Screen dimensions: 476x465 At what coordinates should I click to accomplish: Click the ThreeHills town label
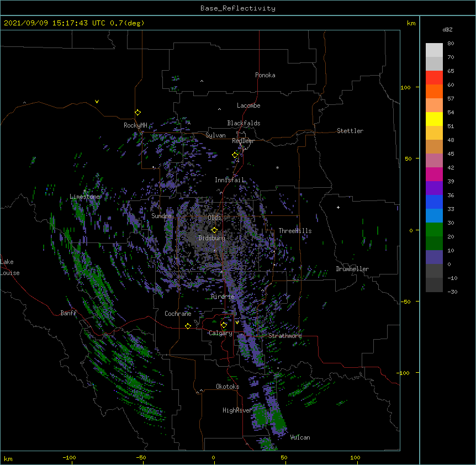295,231
